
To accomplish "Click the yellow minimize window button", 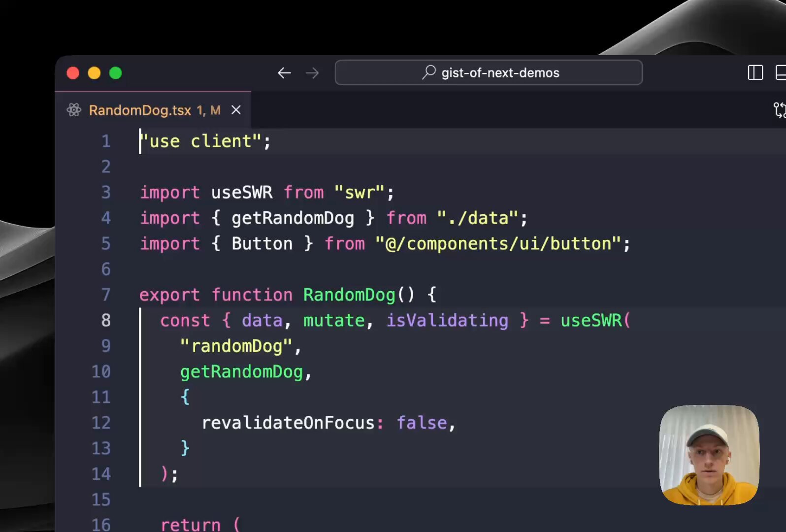I will pos(94,73).
